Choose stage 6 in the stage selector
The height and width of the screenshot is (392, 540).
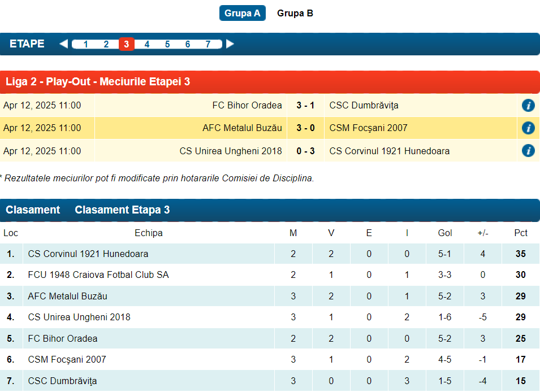188,44
